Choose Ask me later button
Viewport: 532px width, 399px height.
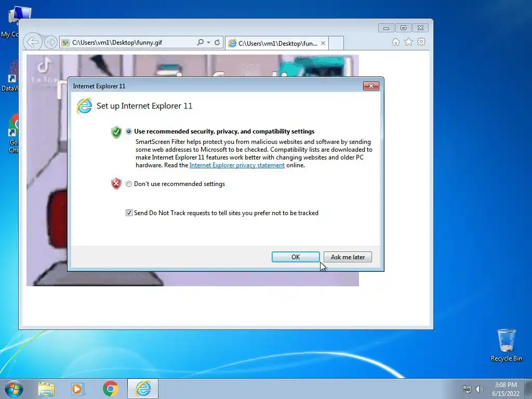[x=348, y=257]
